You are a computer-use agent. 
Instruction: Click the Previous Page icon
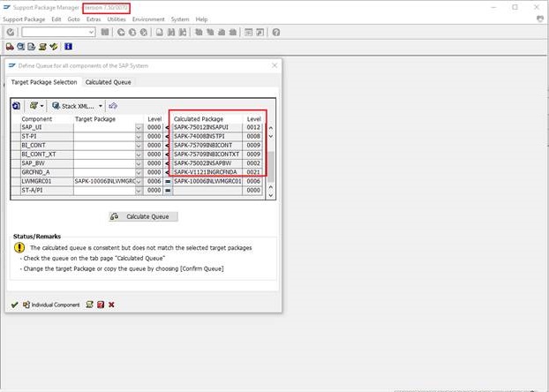tap(210, 33)
